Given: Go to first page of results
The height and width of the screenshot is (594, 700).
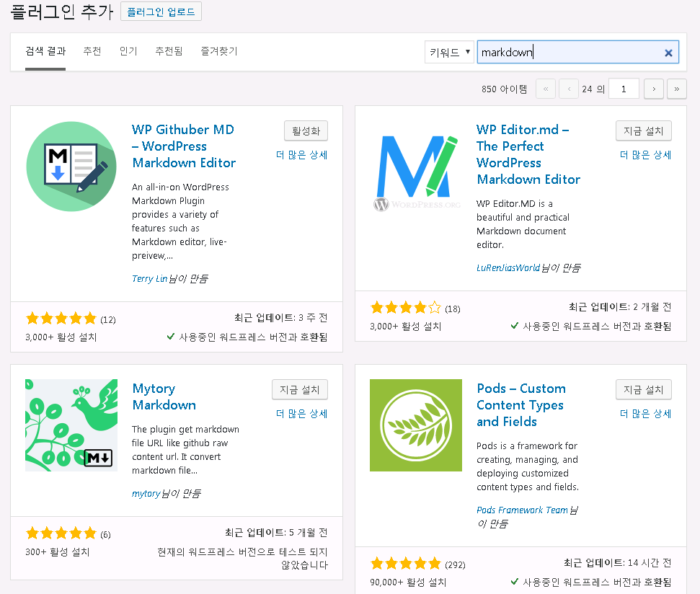Looking at the screenshot, I should (546, 89).
